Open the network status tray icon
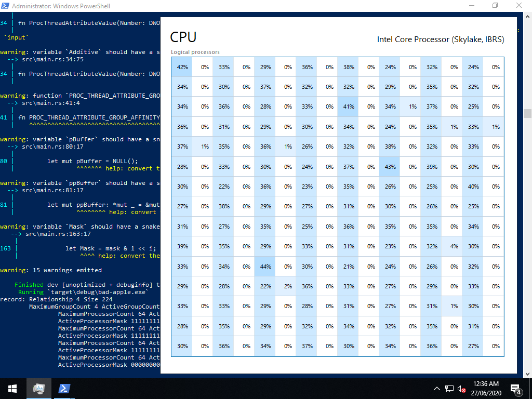 pyautogui.click(x=449, y=389)
